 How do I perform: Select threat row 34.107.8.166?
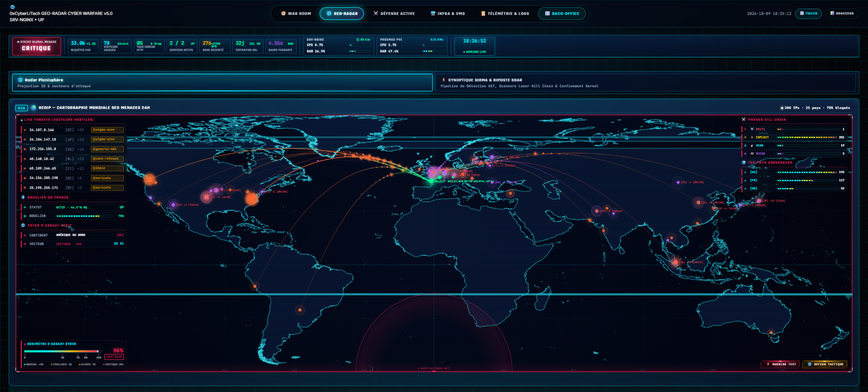click(73, 130)
